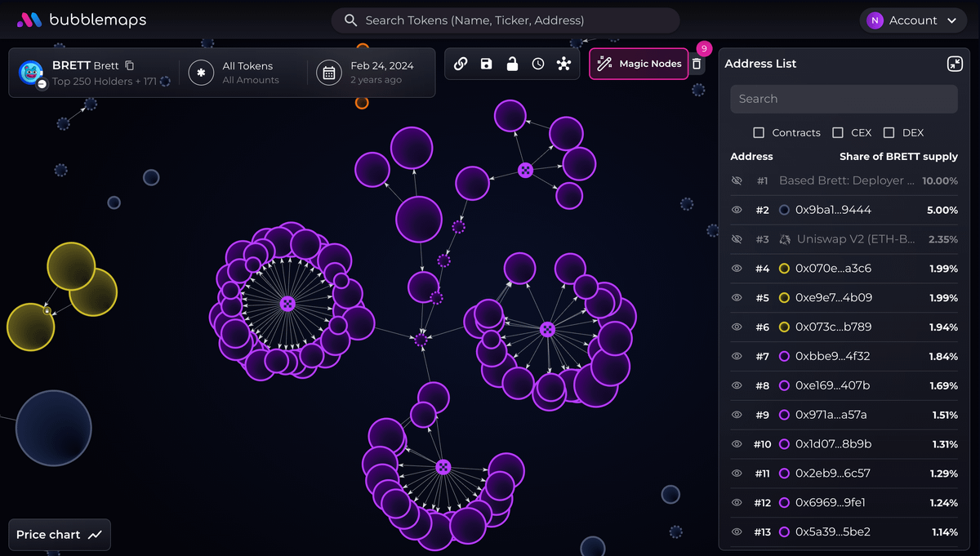Click the Address column header
Viewport: 980px width, 556px height.
pos(751,156)
